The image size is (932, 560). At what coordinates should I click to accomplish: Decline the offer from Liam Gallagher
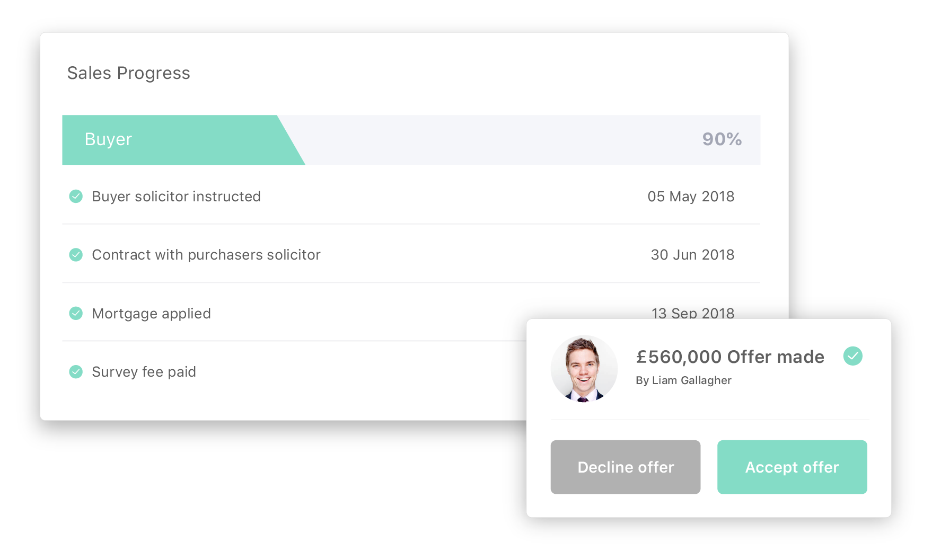[x=626, y=467]
